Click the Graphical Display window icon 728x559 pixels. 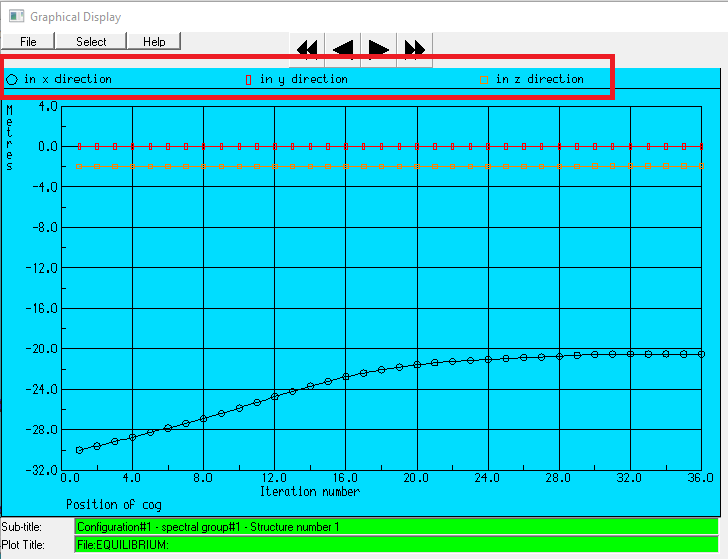(16, 16)
